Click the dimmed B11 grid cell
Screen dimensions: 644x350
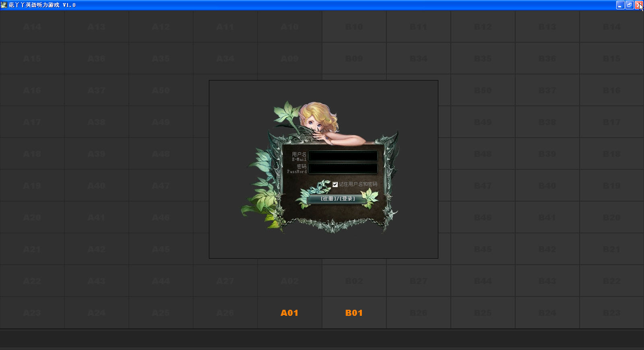(419, 27)
